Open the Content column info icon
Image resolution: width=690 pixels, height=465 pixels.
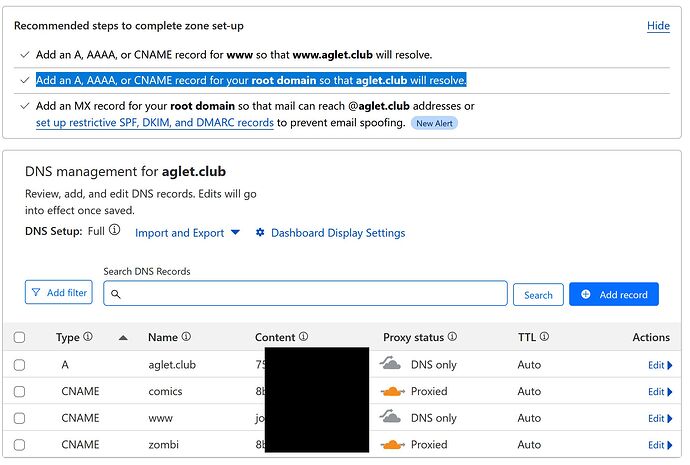click(303, 337)
